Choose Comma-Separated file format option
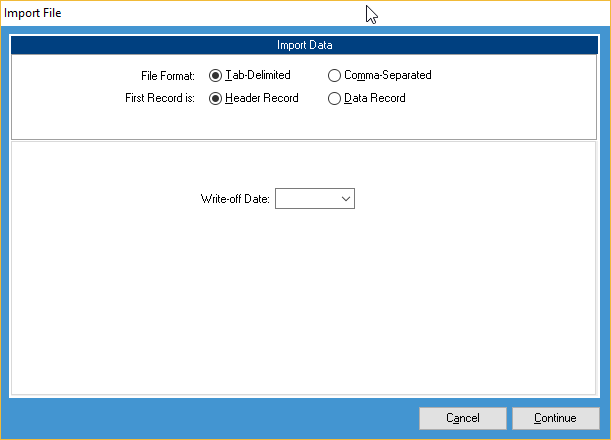611x440 pixels. [x=334, y=75]
